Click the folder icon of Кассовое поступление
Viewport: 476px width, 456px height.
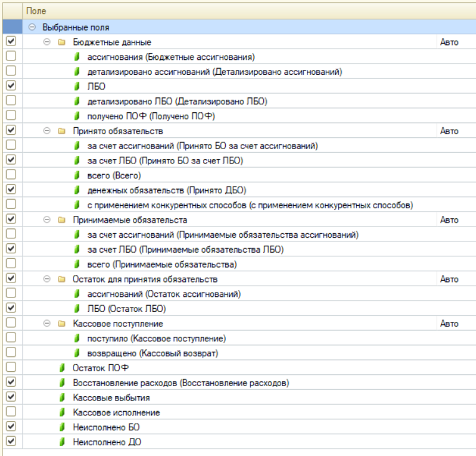pyautogui.click(x=62, y=324)
